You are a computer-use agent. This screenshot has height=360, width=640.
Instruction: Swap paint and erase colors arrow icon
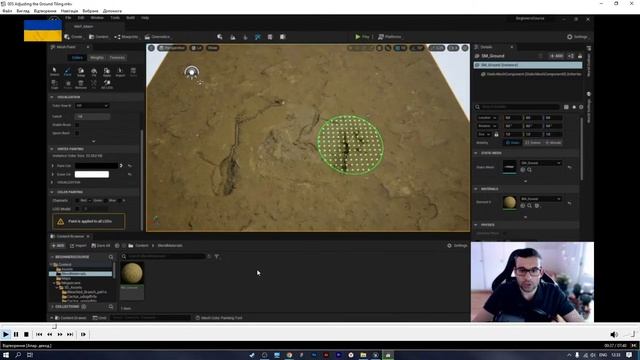point(121,166)
